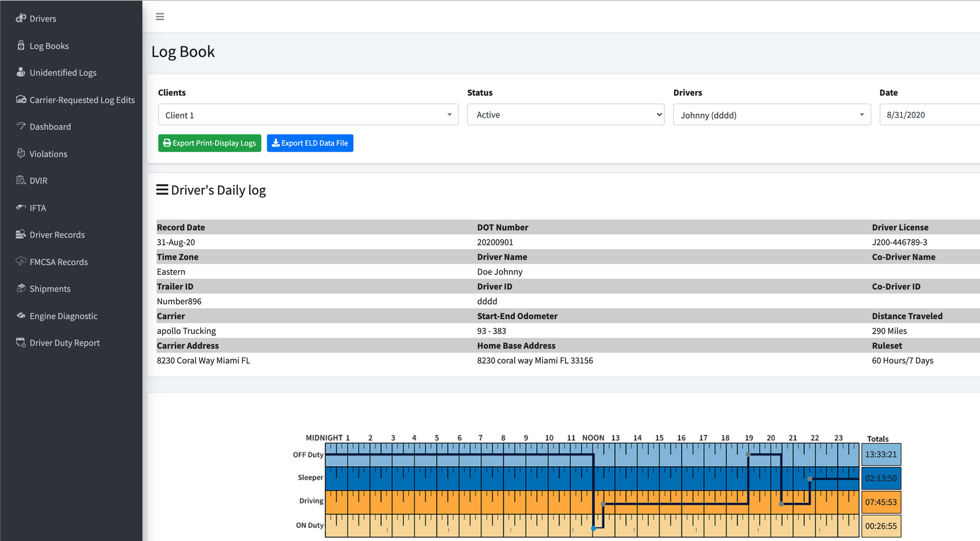Image resolution: width=980 pixels, height=541 pixels.
Task: Select the Unidentified Logs icon
Action: point(21,72)
